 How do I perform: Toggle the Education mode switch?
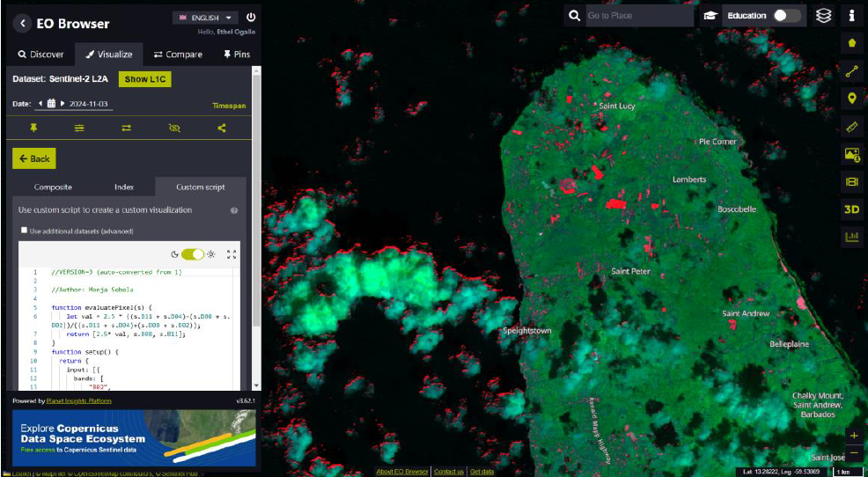pos(787,16)
